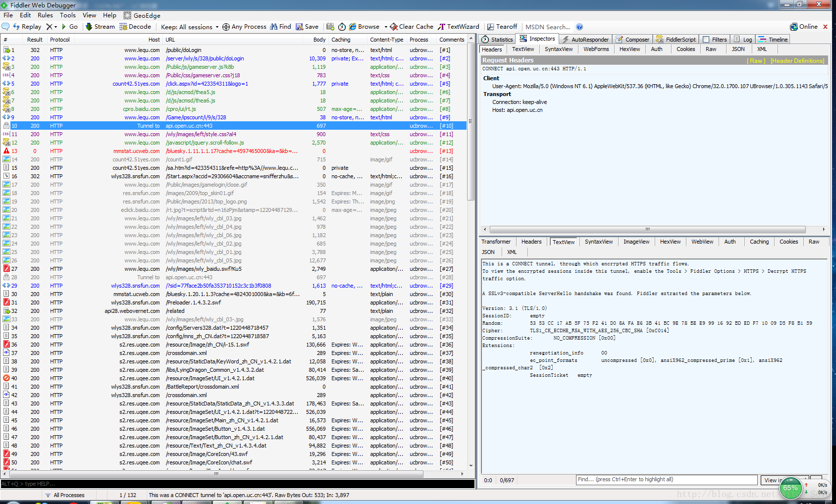
Task: Clear the browser cache
Action: coord(412,27)
